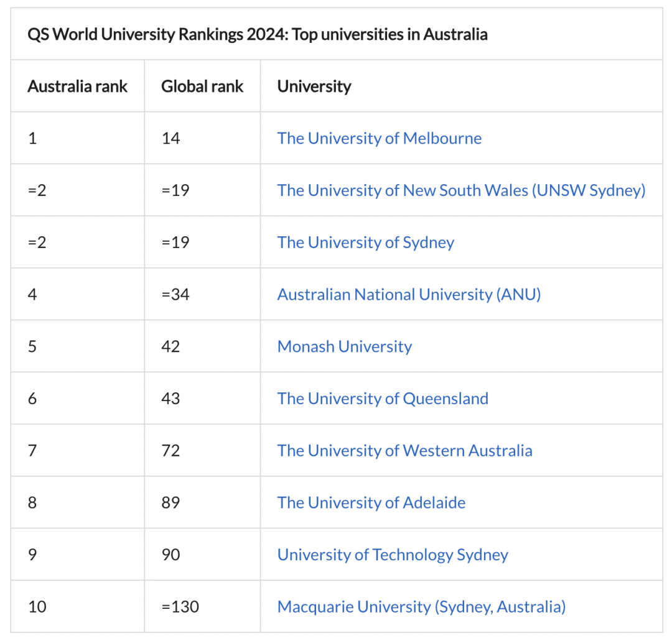The width and height of the screenshot is (672, 643).
Task: Click the QS World University Rankings 2024 title
Action: [x=257, y=34]
